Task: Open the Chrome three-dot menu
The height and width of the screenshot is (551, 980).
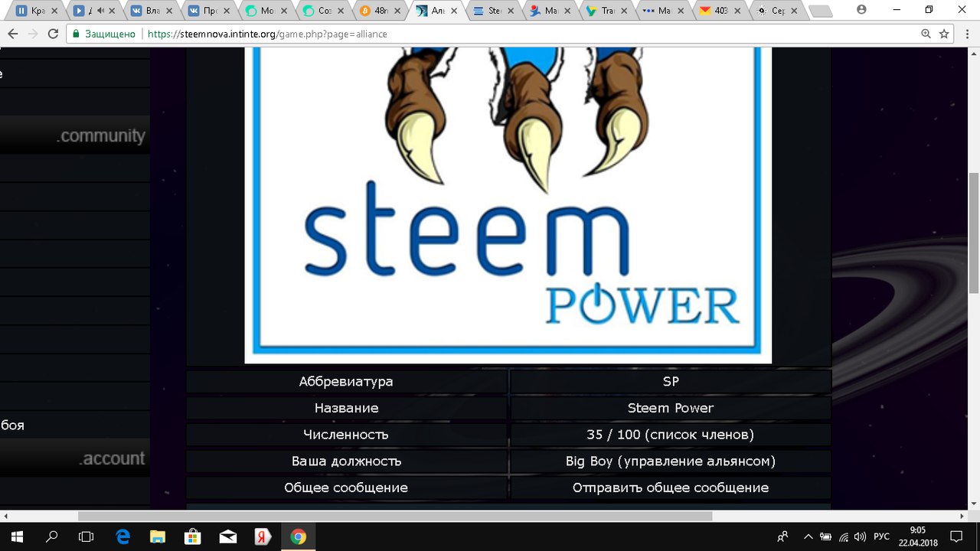Action: tap(967, 34)
